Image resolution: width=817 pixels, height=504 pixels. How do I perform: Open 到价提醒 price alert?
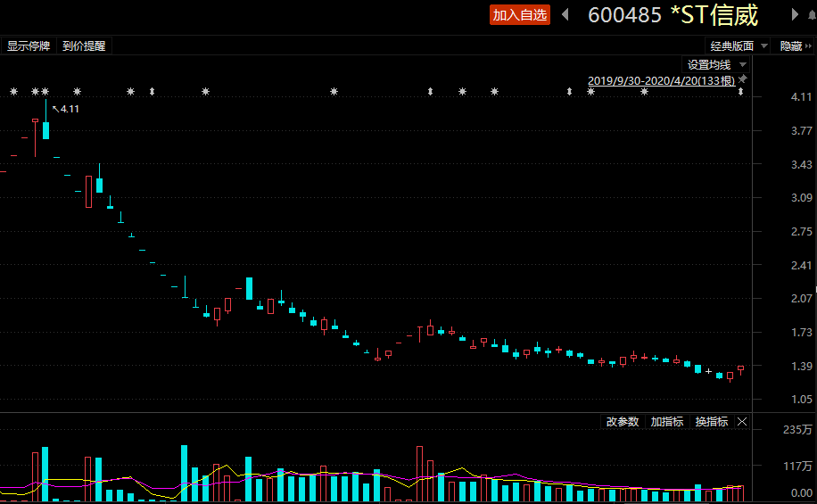click(x=84, y=45)
